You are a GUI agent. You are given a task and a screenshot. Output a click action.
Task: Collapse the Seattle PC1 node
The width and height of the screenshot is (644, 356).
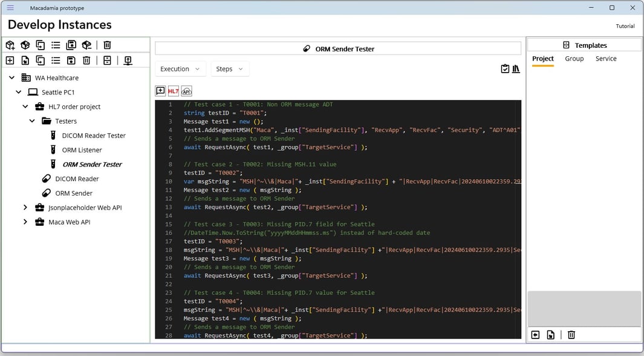point(19,92)
